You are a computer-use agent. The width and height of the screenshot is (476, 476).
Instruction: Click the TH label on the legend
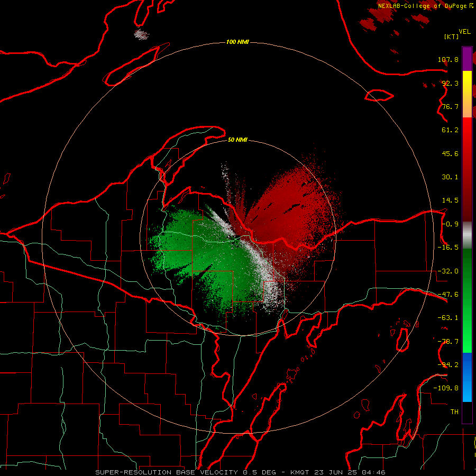click(454, 412)
